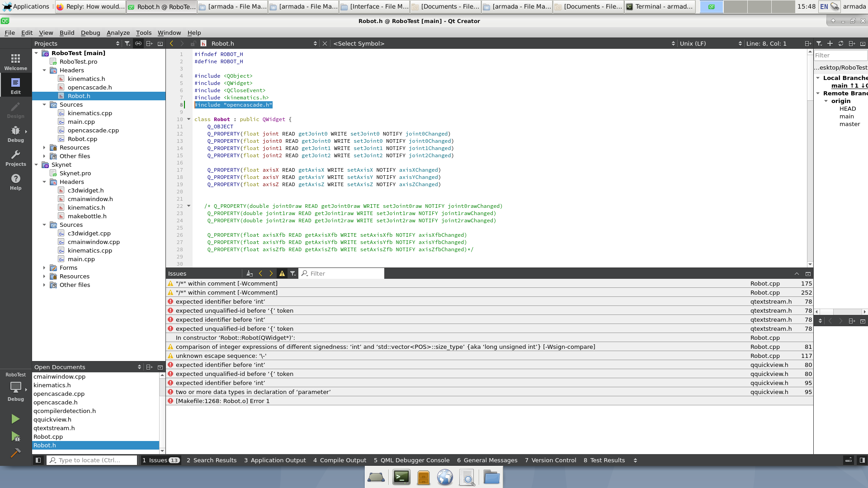The height and width of the screenshot is (488, 868).
Task: Toggle synchronize with editor link icon
Action: (x=138, y=43)
